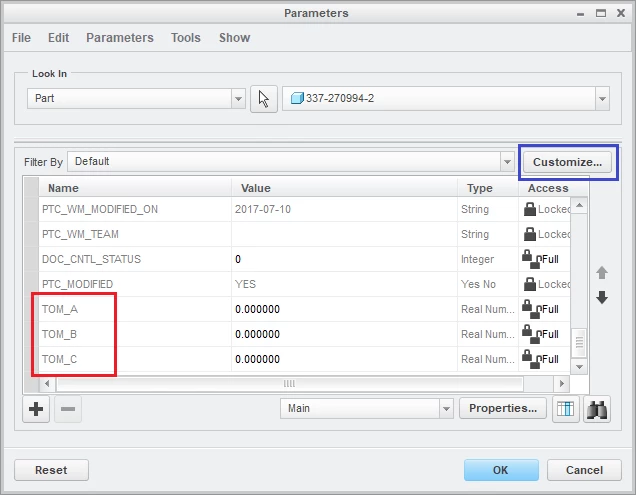Click vertical scrollbar up arrow
This screenshot has height=495, width=636.
coord(579,205)
